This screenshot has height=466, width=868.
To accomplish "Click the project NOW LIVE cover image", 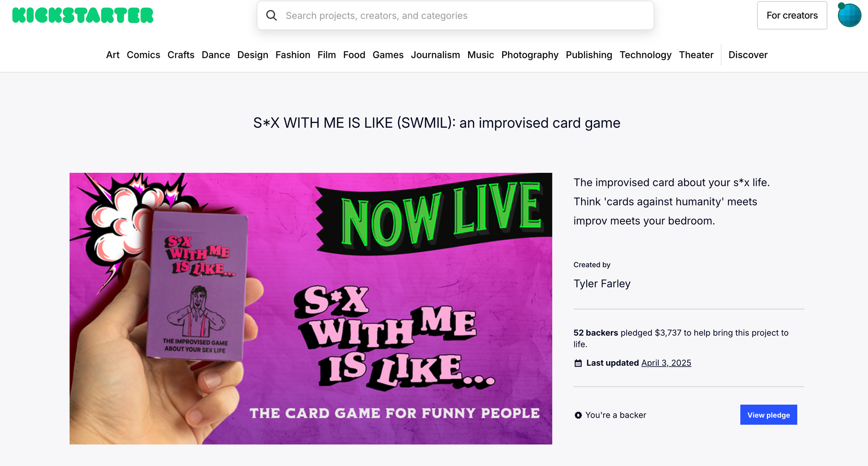I will click(x=311, y=308).
